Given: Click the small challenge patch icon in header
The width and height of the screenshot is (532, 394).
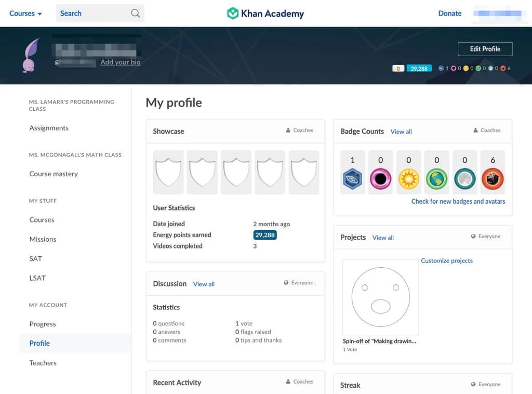Looking at the screenshot, I should click(x=441, y=68).
